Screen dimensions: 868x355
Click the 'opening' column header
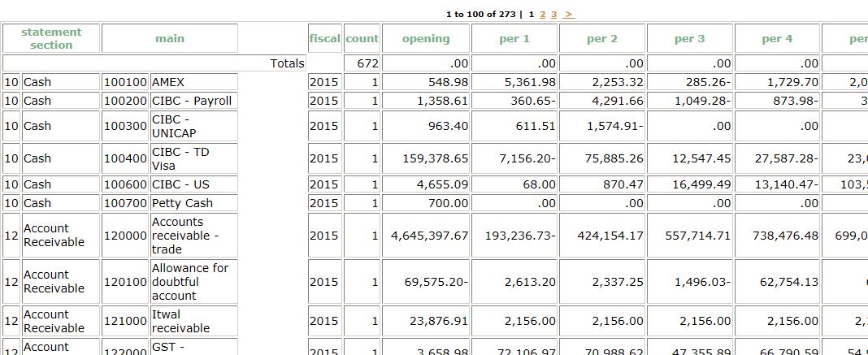426,39
